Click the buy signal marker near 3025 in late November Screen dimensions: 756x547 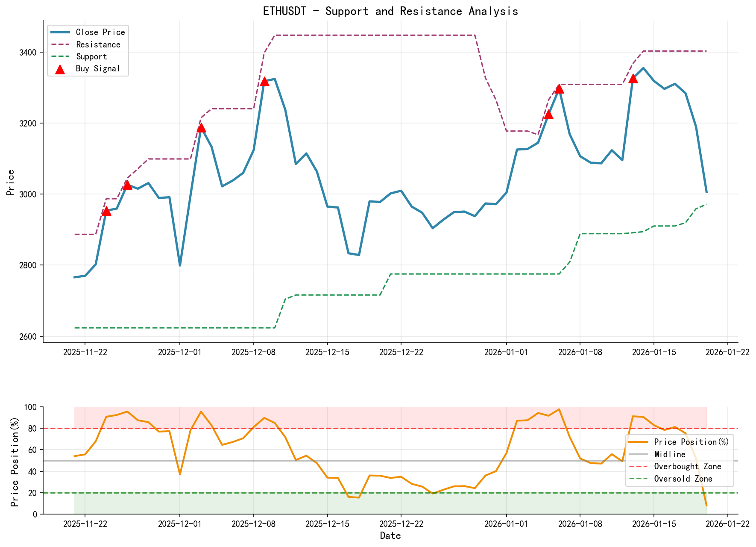click(x=128, y=184)
